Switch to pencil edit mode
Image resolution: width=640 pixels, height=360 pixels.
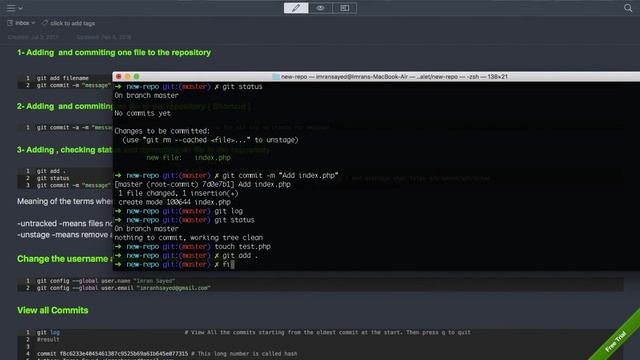(x=296, y=8)
